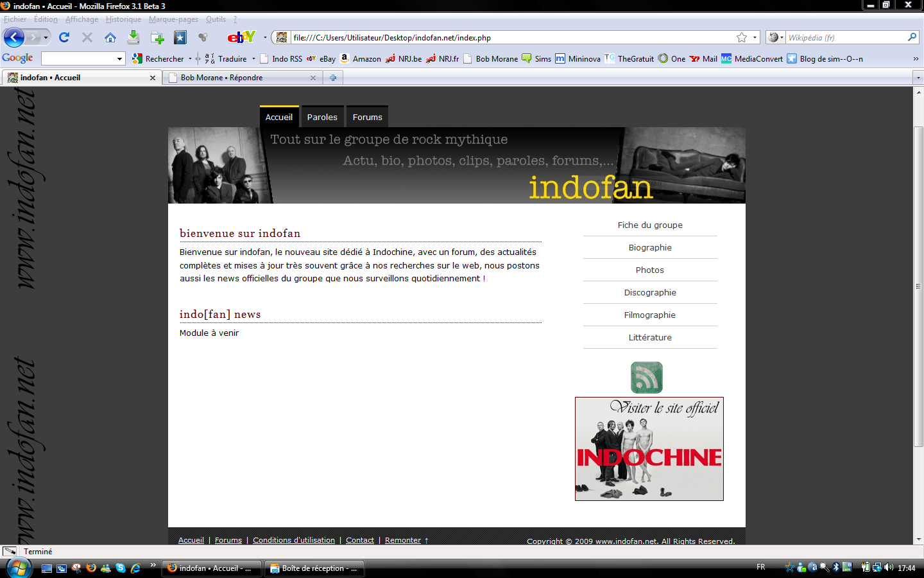The height and width of the screenshot is (578, 924).
Task: Open a new tab with the plus button
Action: (x=333, y=78)
